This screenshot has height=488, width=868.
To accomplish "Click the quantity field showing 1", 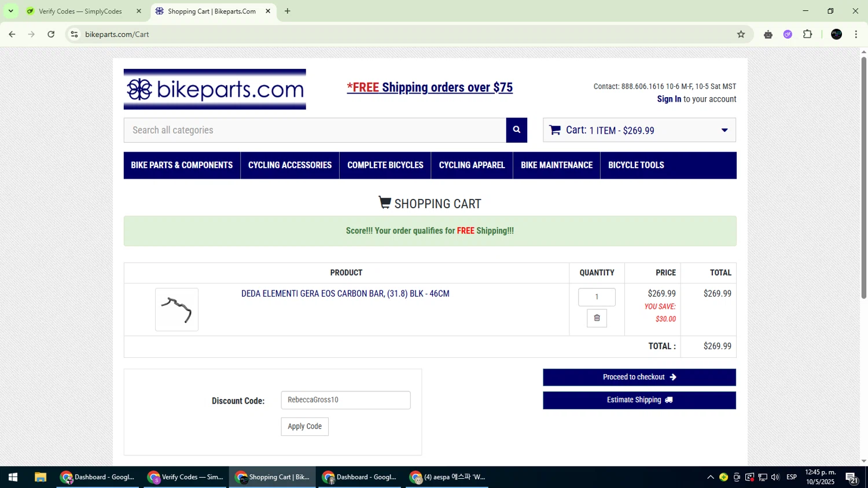I will point(597,297).
